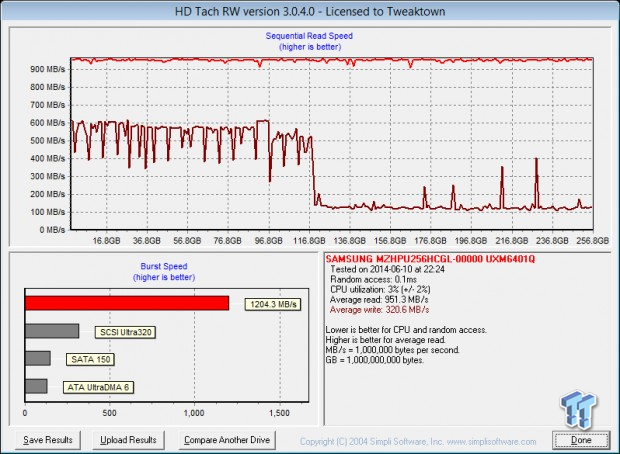Click the Done button
This screenshot has width=620, height=454.
coord(581,440)
